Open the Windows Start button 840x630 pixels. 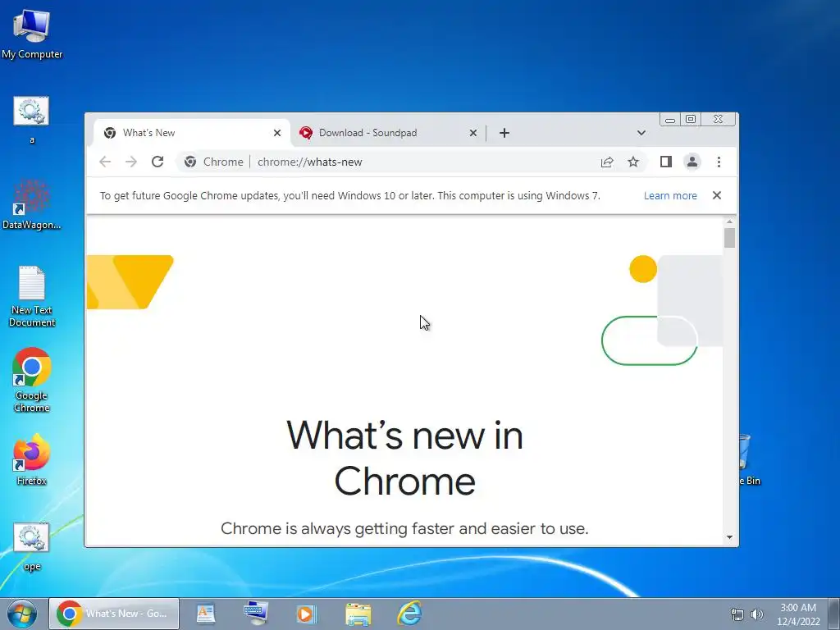point(22,614)
